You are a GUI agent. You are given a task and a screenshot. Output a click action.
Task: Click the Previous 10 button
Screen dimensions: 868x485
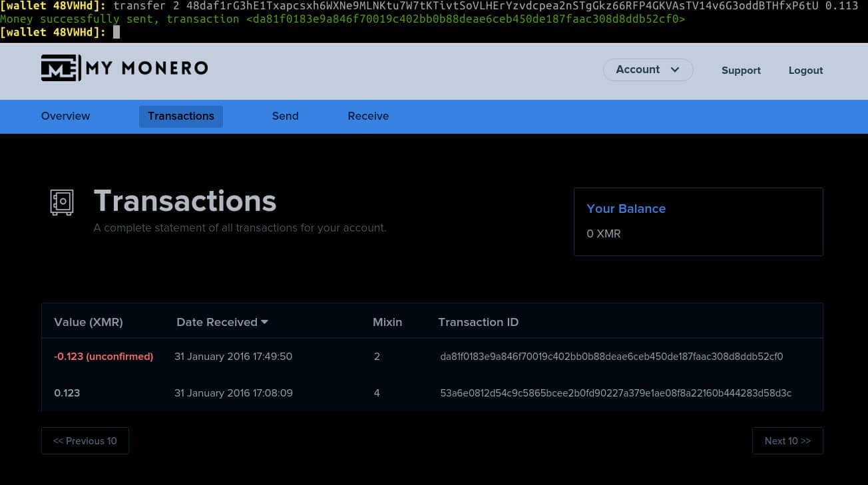click(85, 441)
